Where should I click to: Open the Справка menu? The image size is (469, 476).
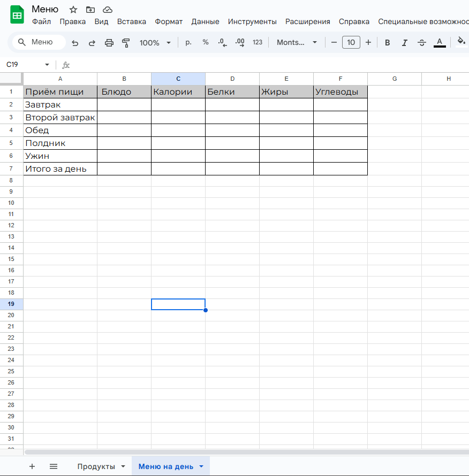[x=354, y=21]
